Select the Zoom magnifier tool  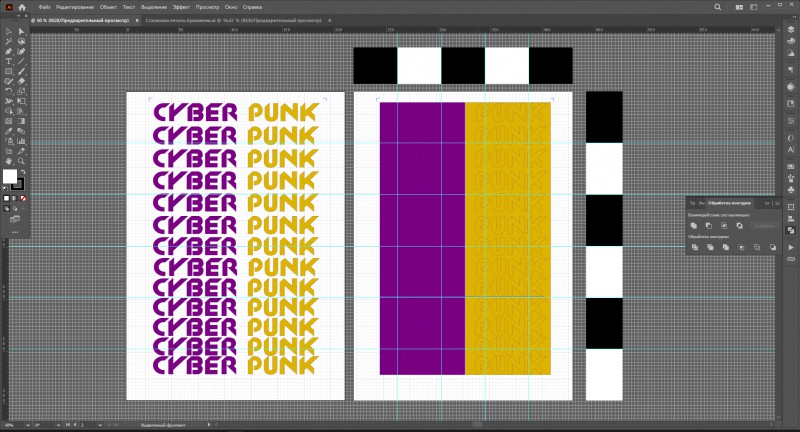point(21,161)
